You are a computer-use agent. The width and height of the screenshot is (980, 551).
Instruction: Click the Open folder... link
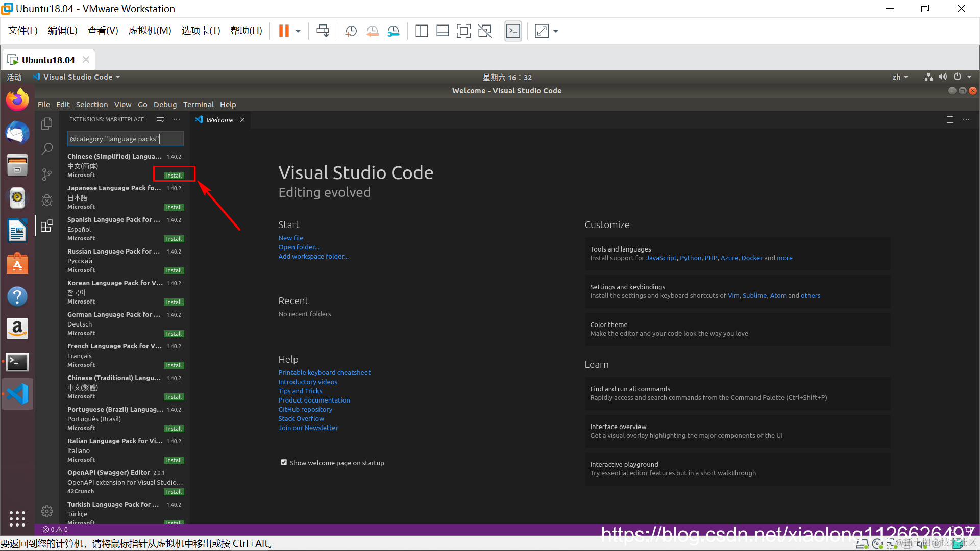pos(299,247)
